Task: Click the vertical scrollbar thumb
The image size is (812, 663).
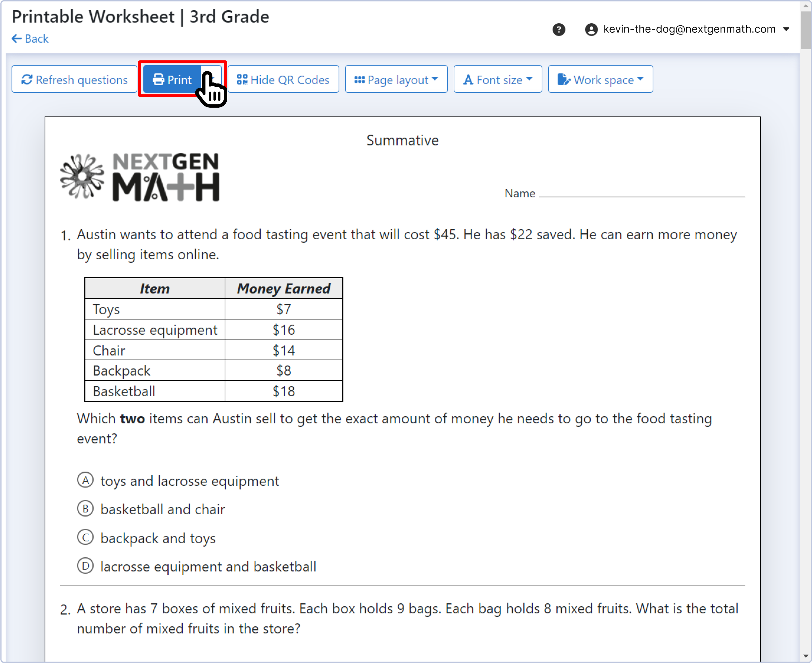Action: pos(806,30)
